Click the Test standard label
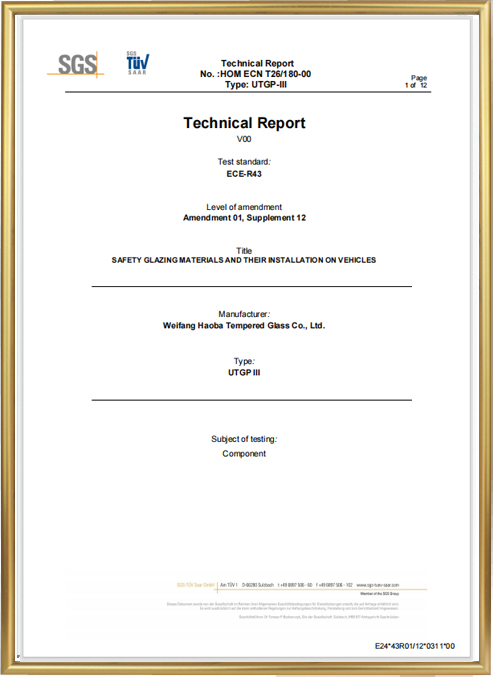The width and height of the screenshot is (493, 677). [x=244, y=162]
